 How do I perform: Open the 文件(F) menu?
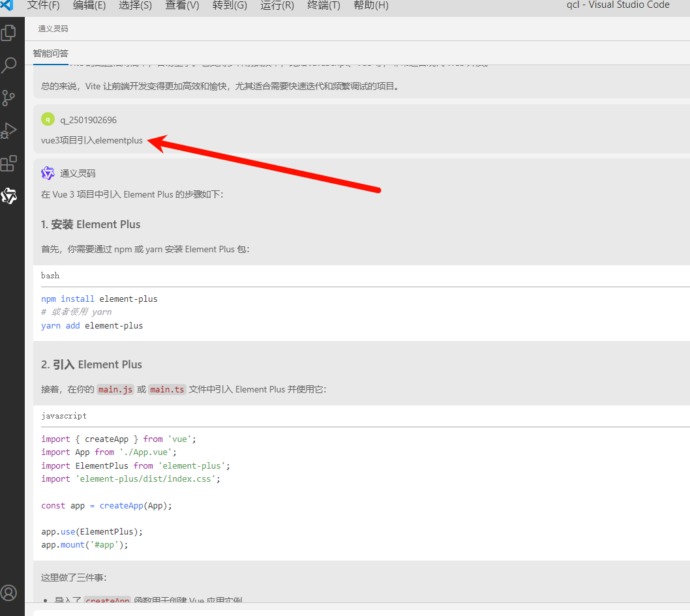44,5
